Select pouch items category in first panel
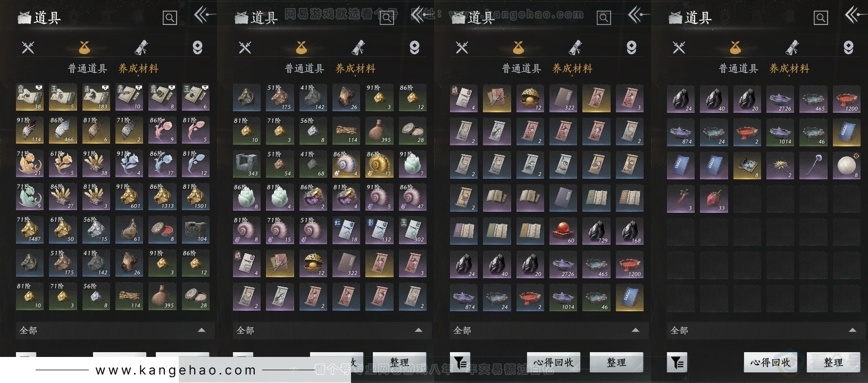Screen dimensions: 868x383 point(84,47)
